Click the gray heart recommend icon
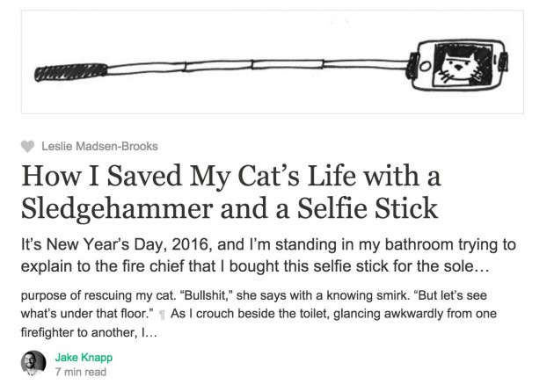The image size is (554, 392). click(27, 146)
